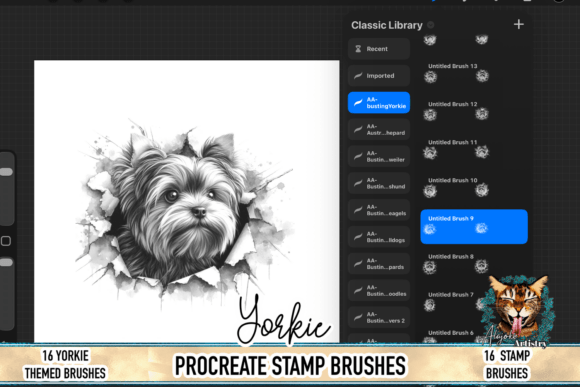Adjust the upper brush size slider handle
The width and height of the screenshot is (580, 387).
[x=6, y=172]
